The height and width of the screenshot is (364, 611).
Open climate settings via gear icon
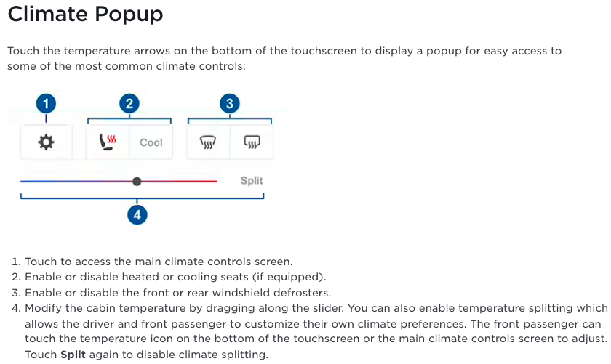click(46, 142)
